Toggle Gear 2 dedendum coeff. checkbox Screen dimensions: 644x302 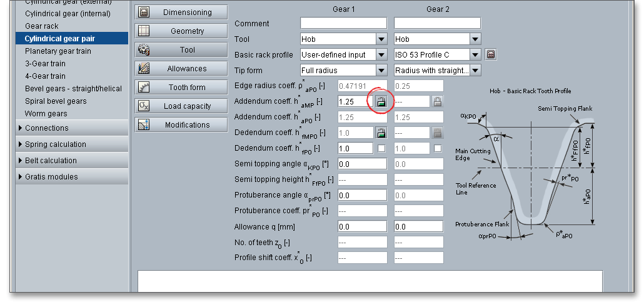(438, 148)
